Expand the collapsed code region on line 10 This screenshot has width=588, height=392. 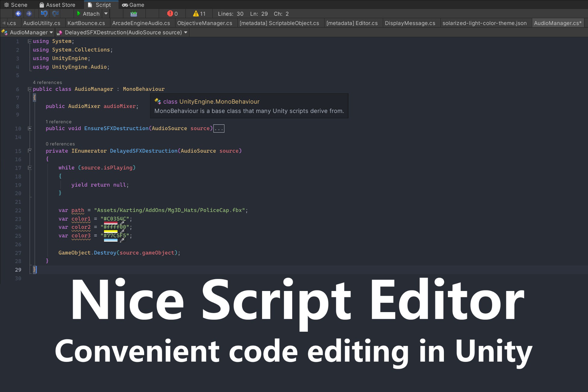tap(219, 128)
